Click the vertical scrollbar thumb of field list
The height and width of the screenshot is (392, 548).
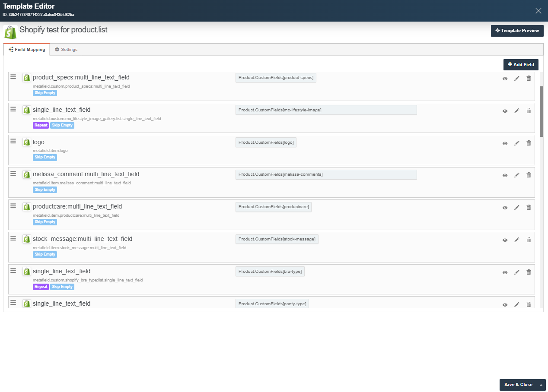click(x=542, y=111)
